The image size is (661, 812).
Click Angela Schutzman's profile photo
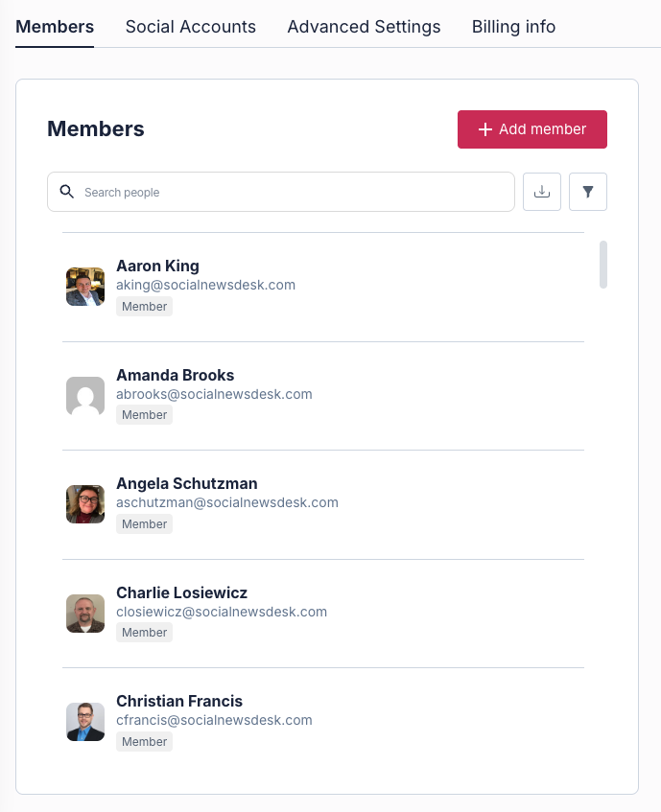pyautogui.click(x=85, y=504)
